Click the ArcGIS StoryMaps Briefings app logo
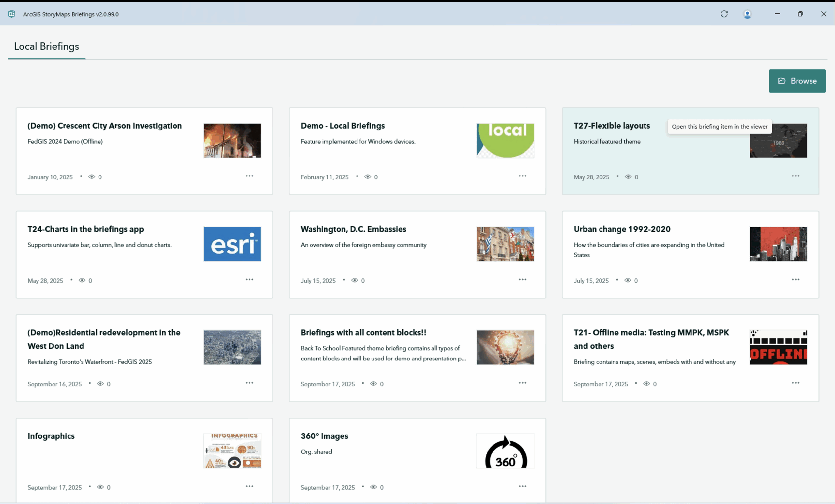835x504 pixels. [x=11, y=14]
